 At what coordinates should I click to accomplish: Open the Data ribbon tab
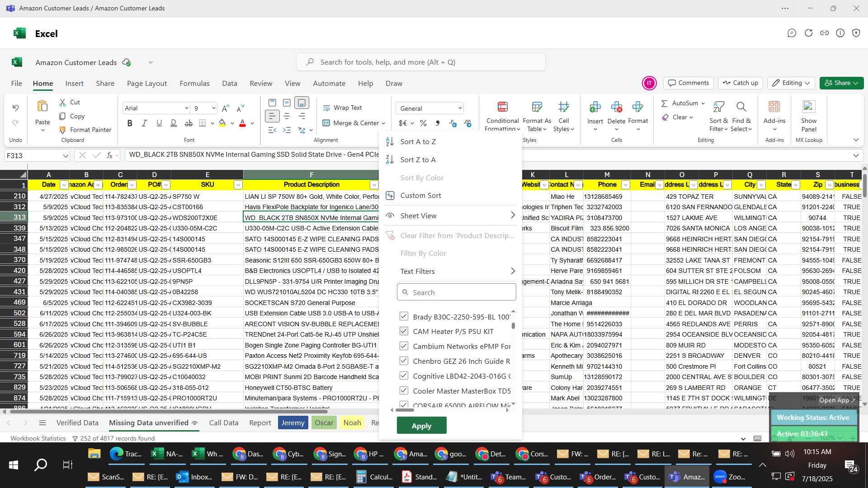click(x=230, y=84)
